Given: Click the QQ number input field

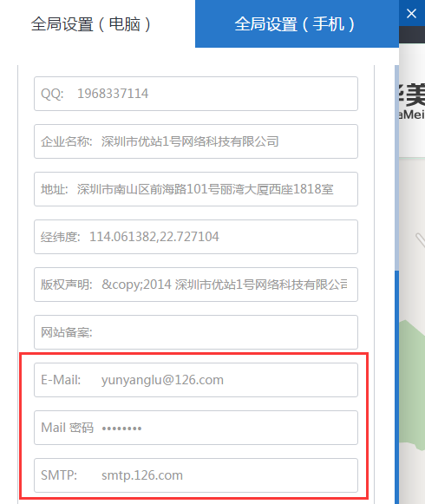Looking at the screenshot, I should pyautogui.click(x=196, y=94).
